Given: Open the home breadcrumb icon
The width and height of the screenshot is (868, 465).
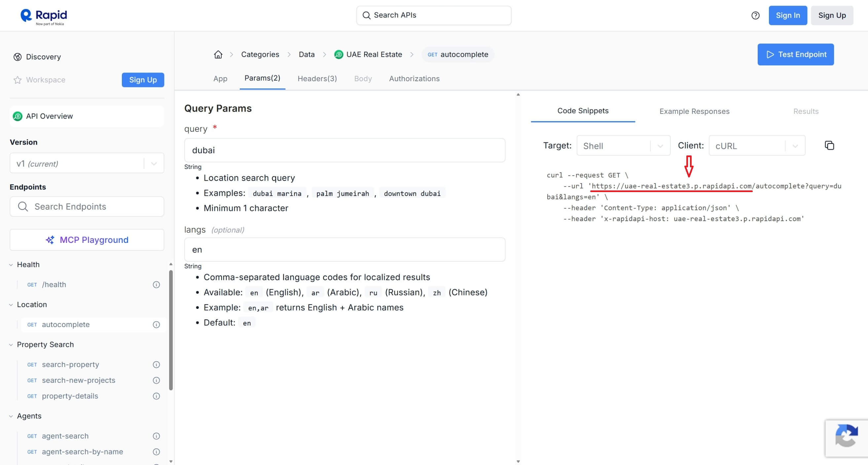Looking at the screenshot, I should pyautogui.click(x=218, y=54).
